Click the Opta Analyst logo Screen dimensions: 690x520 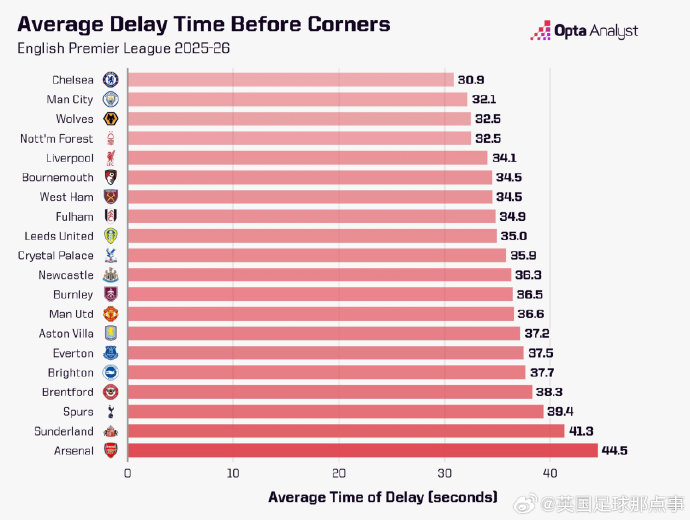584,32
